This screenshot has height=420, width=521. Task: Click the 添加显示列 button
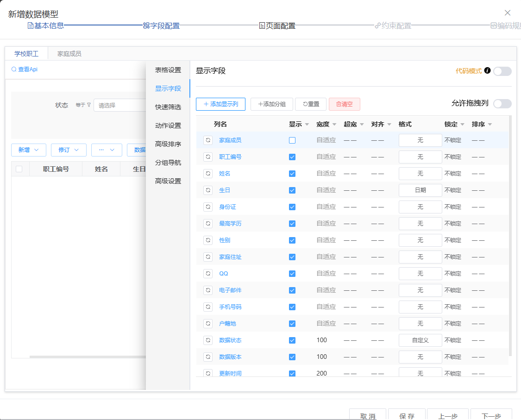click(x=220, y=104)
